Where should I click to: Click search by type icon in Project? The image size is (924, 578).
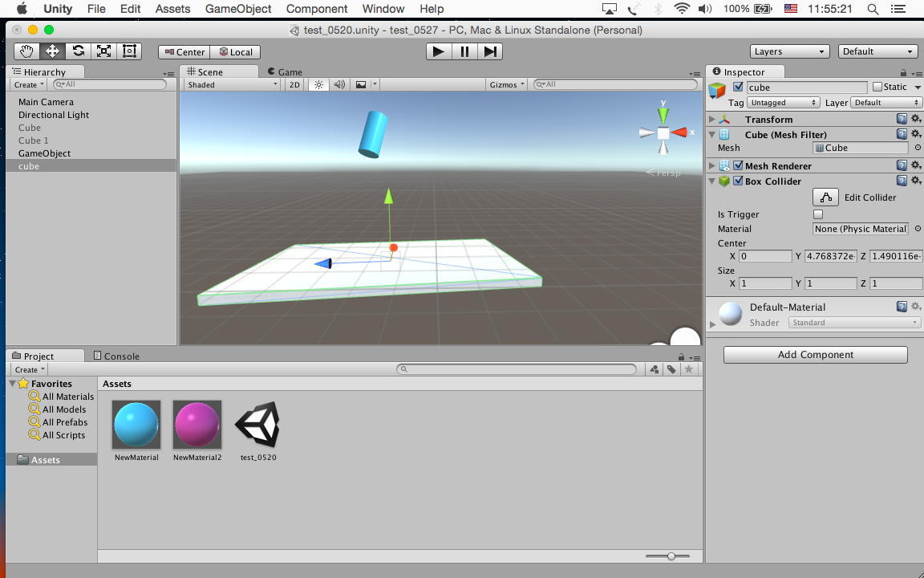tap(654, 369)
